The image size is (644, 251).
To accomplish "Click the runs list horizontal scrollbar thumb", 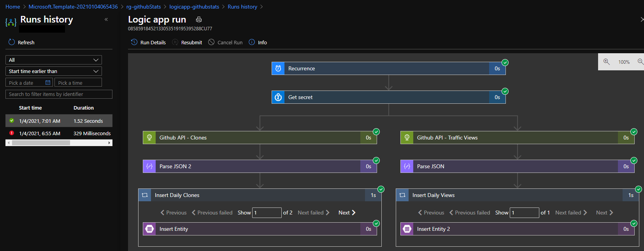I will point(41,143).
